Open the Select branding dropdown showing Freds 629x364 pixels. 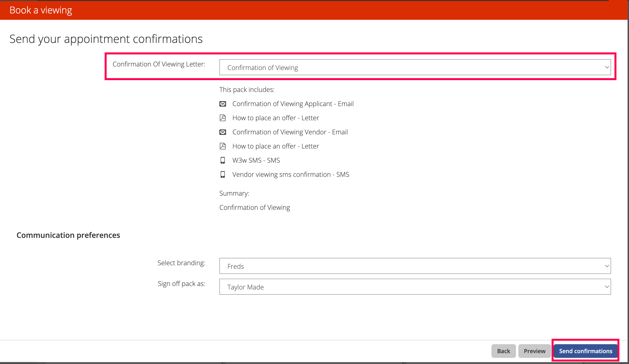[415, 266]
